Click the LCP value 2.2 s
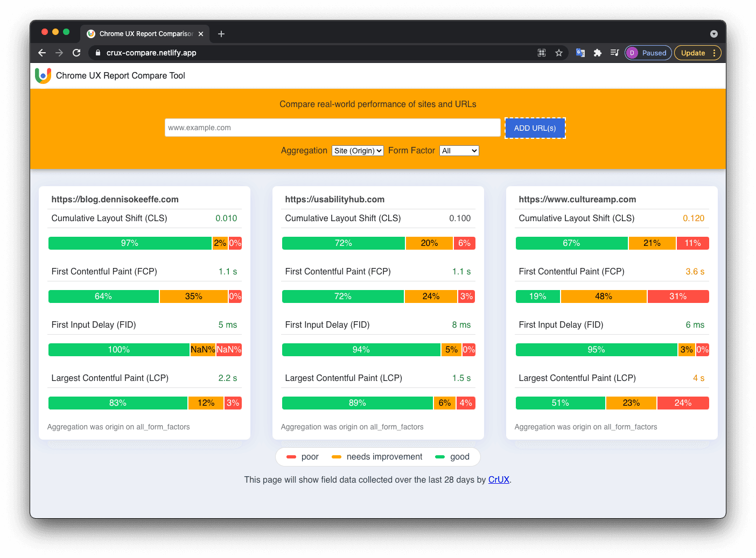The width and height of the screenshot is (756, 558). coord(228,378)
